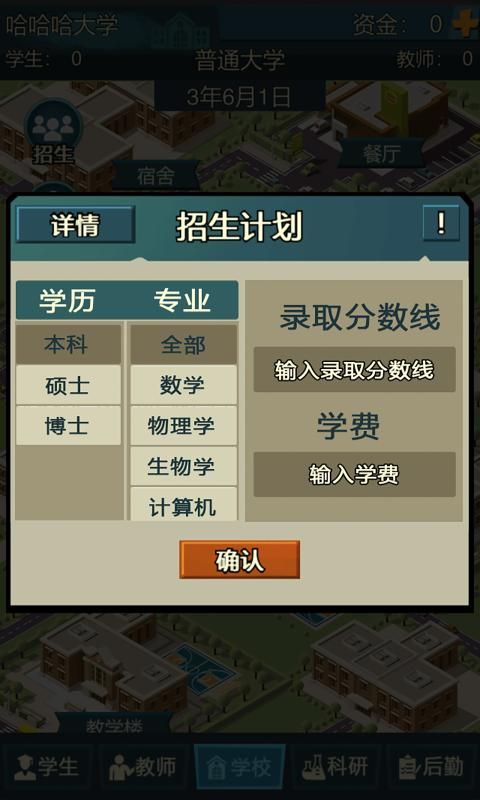
Task: Tap the orange plus icon beside 资金
Action: click(x=465, y=24)
